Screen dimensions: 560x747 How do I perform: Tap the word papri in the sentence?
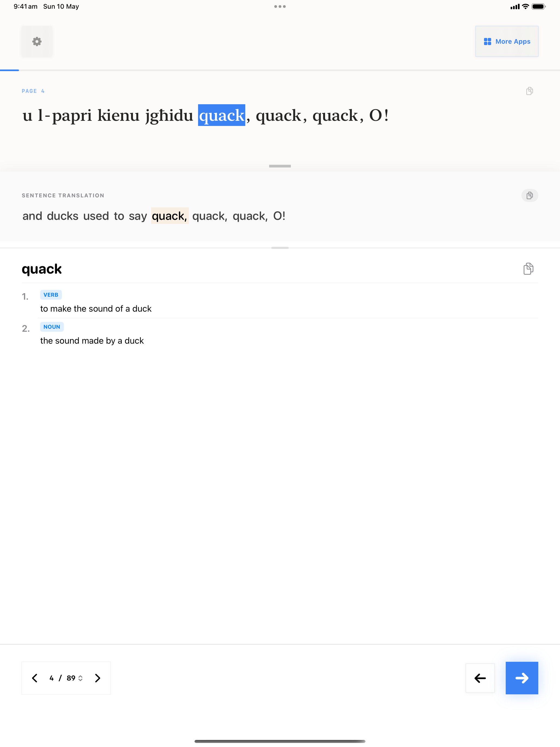[x=72, y=115]
